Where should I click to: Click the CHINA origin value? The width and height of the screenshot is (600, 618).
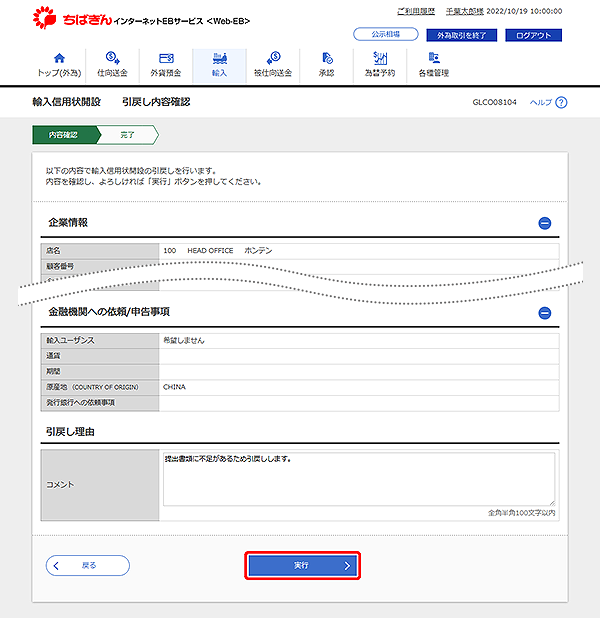[x=174, y=387]
